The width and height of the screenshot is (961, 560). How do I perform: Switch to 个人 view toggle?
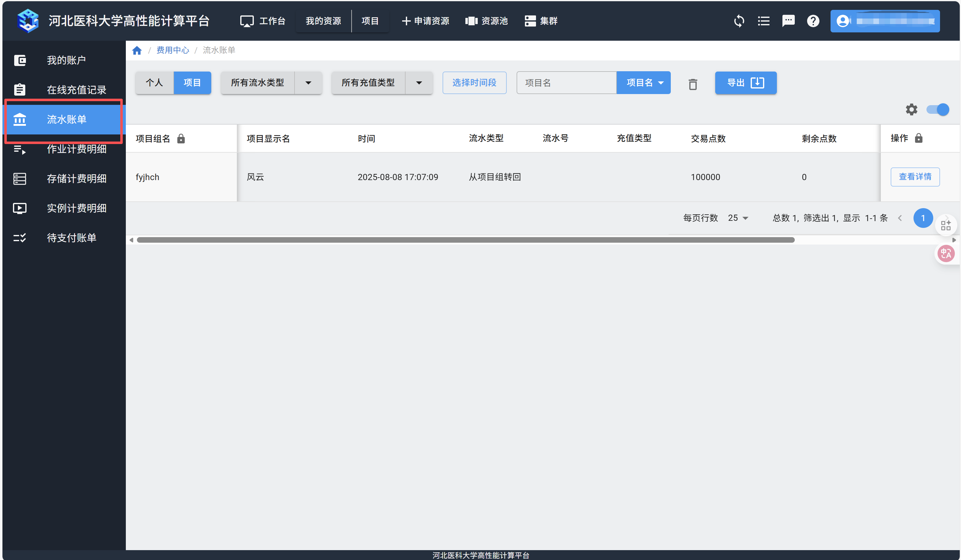[x=155, y=83]
